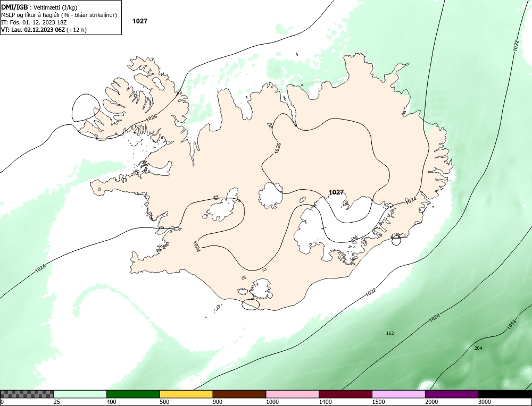The height and width of the screenshot is (406, 532).
Task: Click the legend tick value 1400
Action: pos(326,402)
